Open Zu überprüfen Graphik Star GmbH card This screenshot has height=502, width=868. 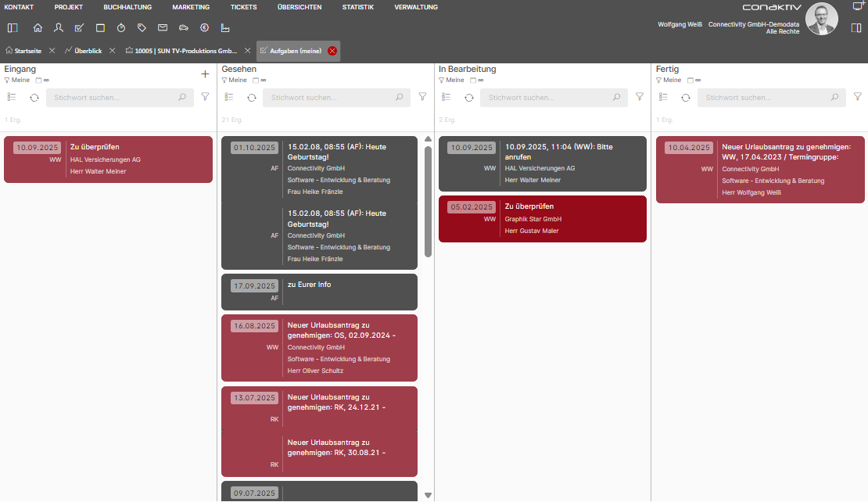coord(543,219)
